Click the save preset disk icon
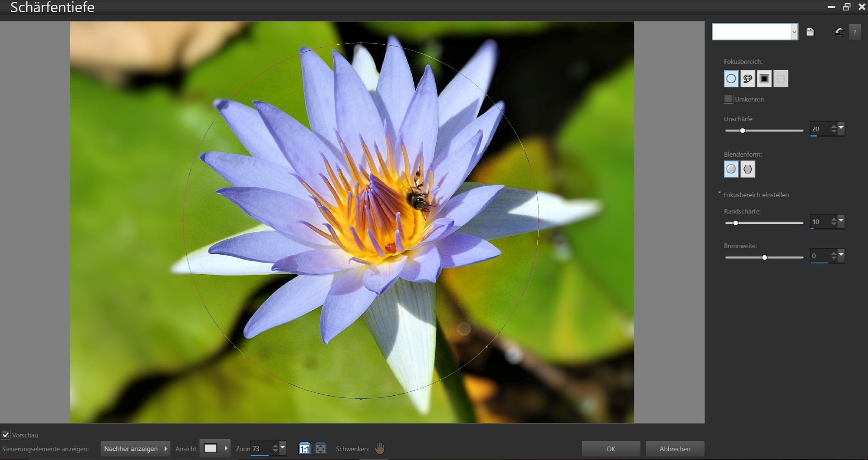868x460 pixels. [810, 32]
